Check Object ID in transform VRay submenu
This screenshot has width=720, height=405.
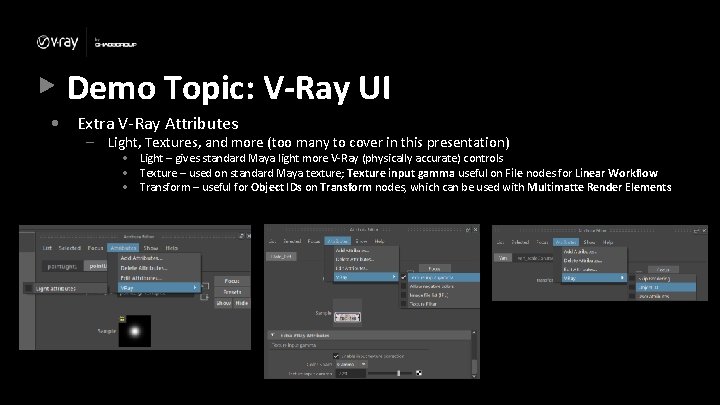coord(633,287)
